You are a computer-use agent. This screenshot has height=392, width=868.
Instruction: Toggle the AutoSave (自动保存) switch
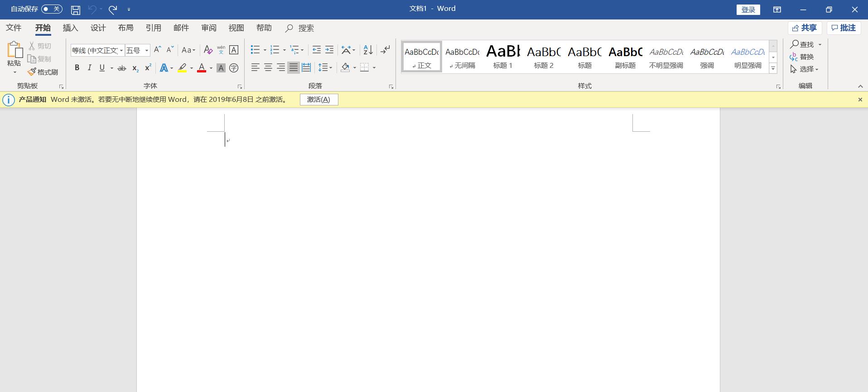(52, 9)
